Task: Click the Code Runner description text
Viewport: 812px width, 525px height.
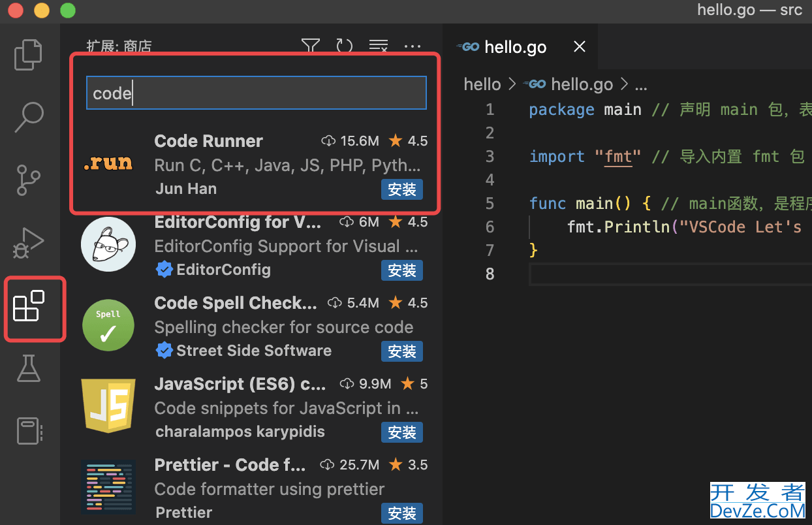Action: 288,165
